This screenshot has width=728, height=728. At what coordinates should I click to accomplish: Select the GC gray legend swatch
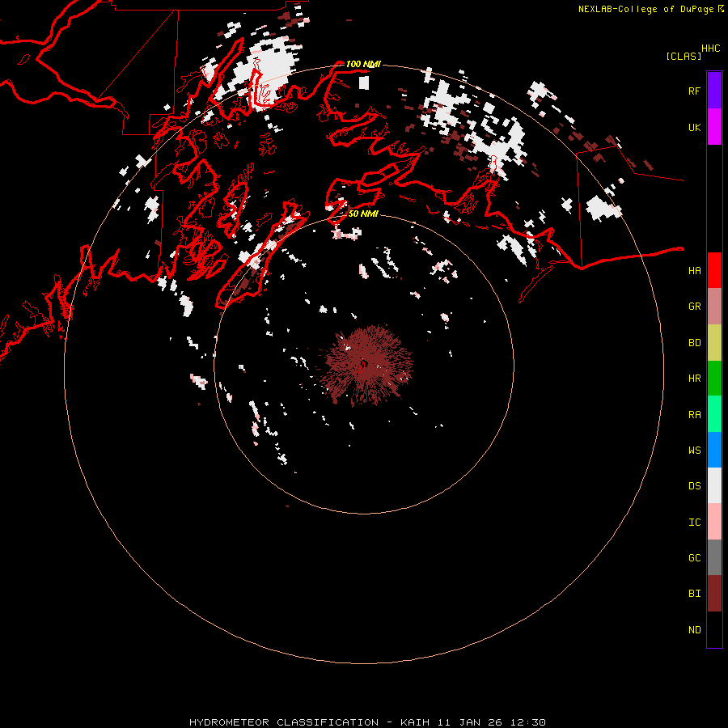coord(714,557)
